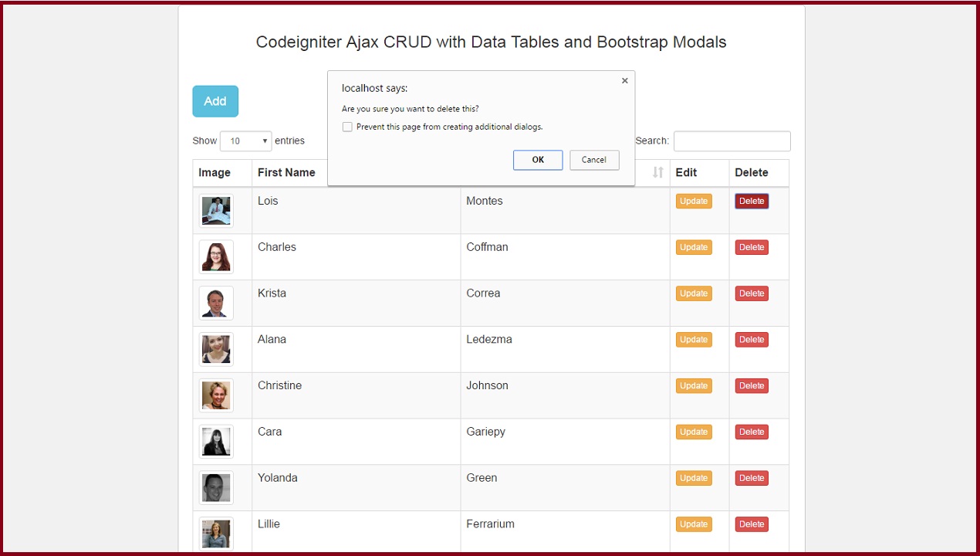Click Update for Alana Ledezma
980x556 pixels.
[694, 340]
